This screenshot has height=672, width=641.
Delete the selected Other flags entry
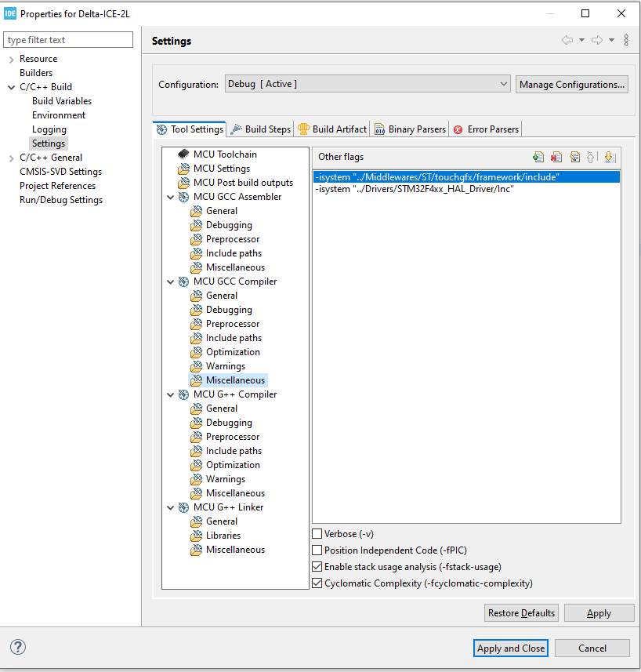click(x=556, y=157)
